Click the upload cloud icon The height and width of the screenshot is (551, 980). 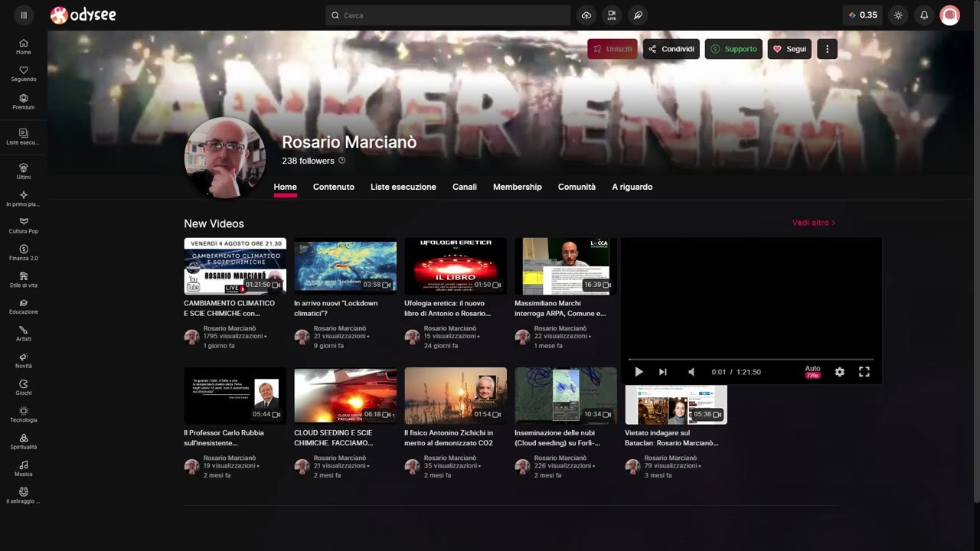(x=586, y=15)
